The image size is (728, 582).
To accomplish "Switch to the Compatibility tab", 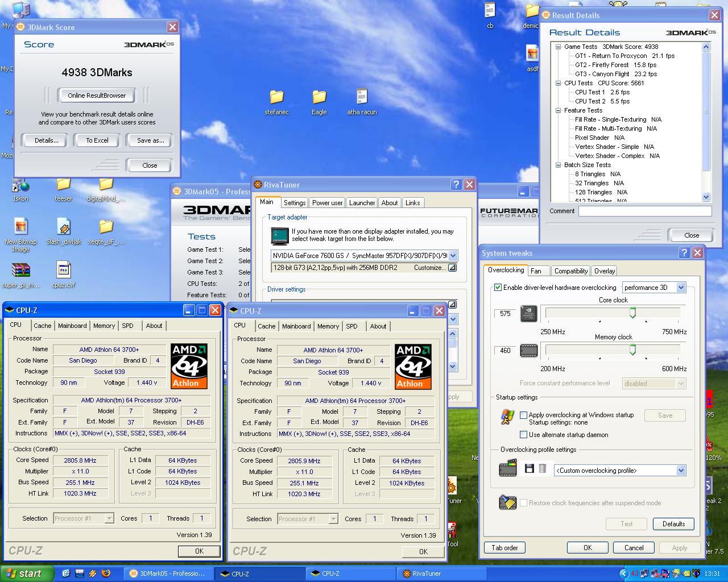I will (570, 271).
